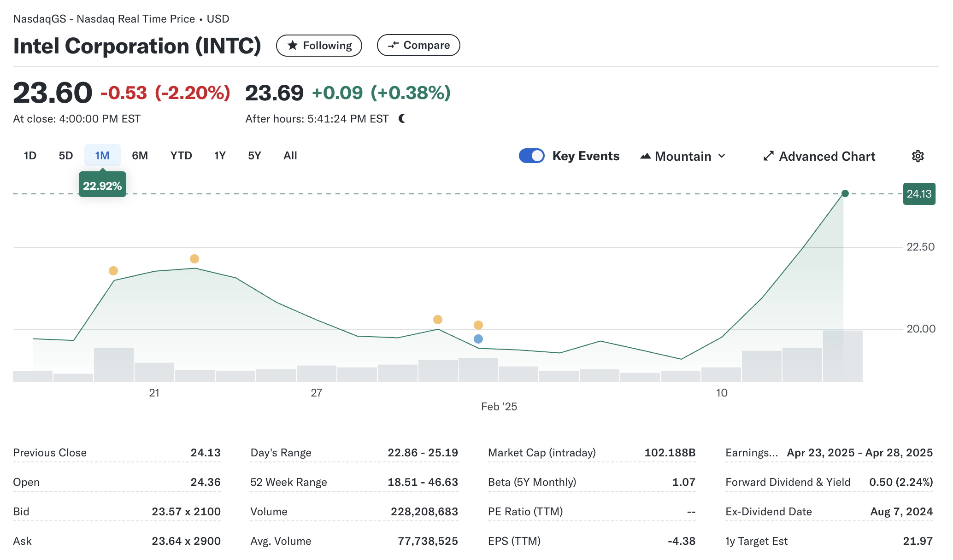Select the 1D time range tab
The width and height of the screenshot is (953, 560).
coord(30,156)
